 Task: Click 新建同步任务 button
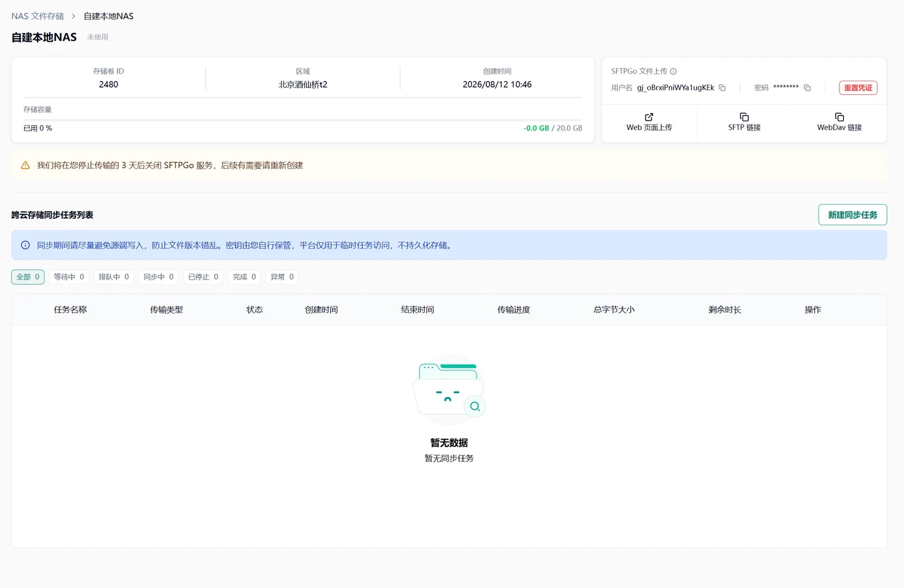coord(852,215)
